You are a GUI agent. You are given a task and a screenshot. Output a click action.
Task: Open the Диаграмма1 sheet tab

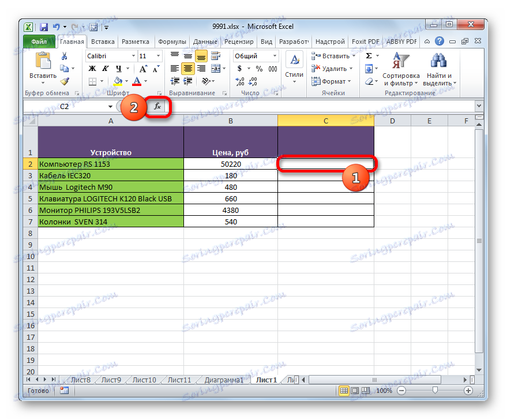[x=224, y=380]
